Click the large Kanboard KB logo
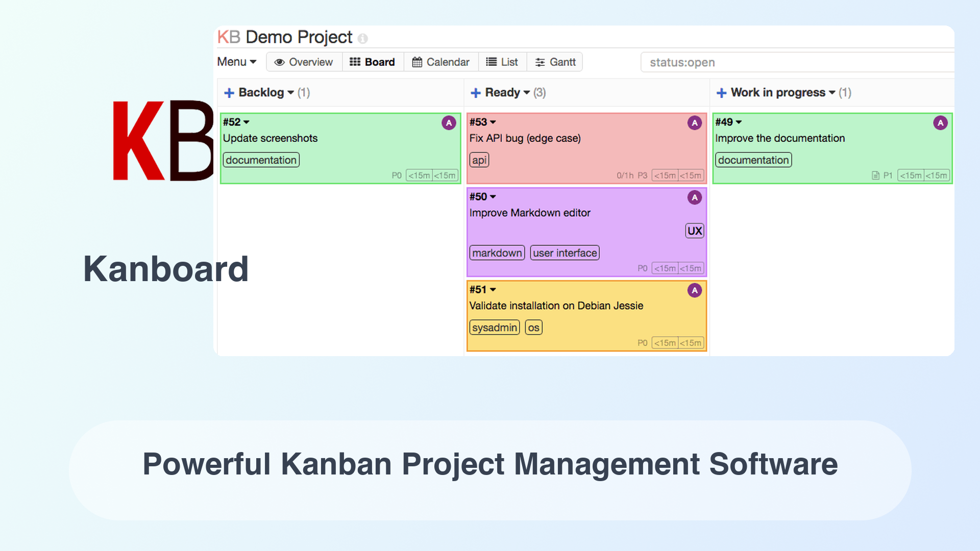This screenshot has height=551, width=980. pyautogui.click(x=163, y=140)
